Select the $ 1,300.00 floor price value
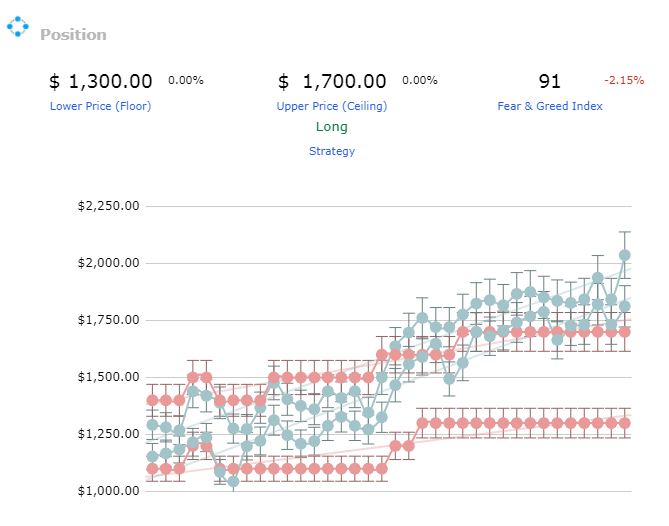 click(101, 81)
